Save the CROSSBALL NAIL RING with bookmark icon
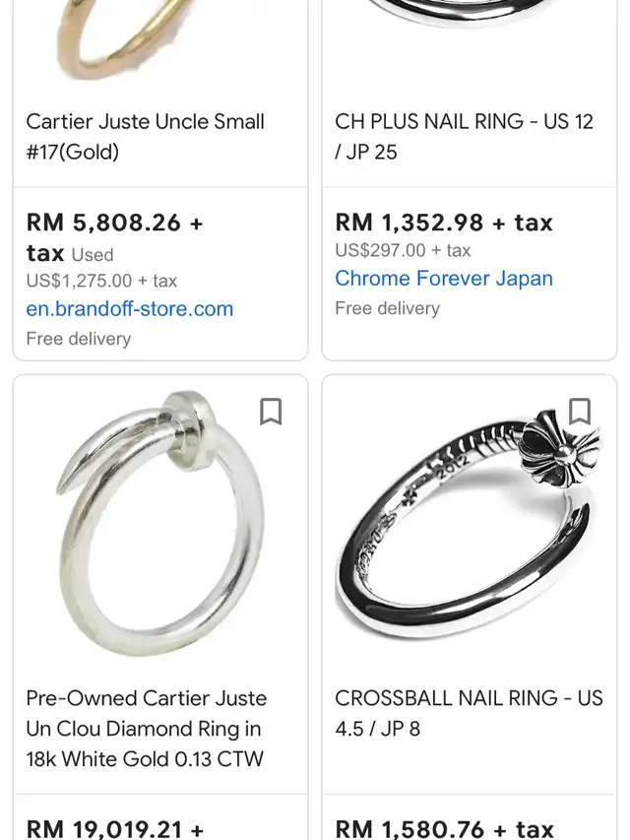The width and height of the screenshot is (630, 840). pos(579,412)
